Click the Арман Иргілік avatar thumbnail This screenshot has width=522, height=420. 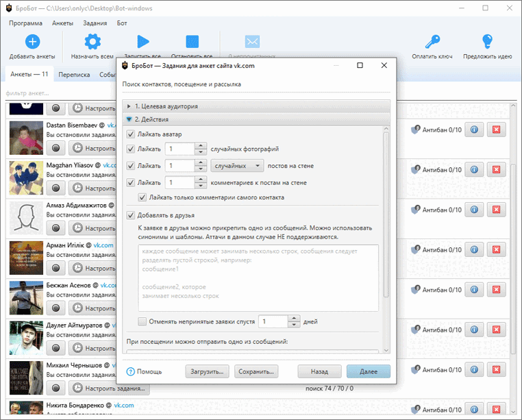26,258
